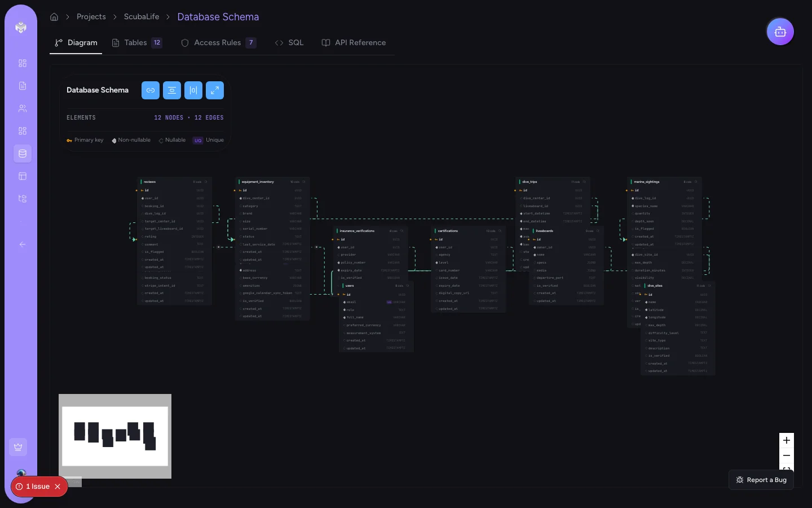This screenshot has height=508, width=812.
Task: Click the document icon in the sidebar
Action: point(23,86)
